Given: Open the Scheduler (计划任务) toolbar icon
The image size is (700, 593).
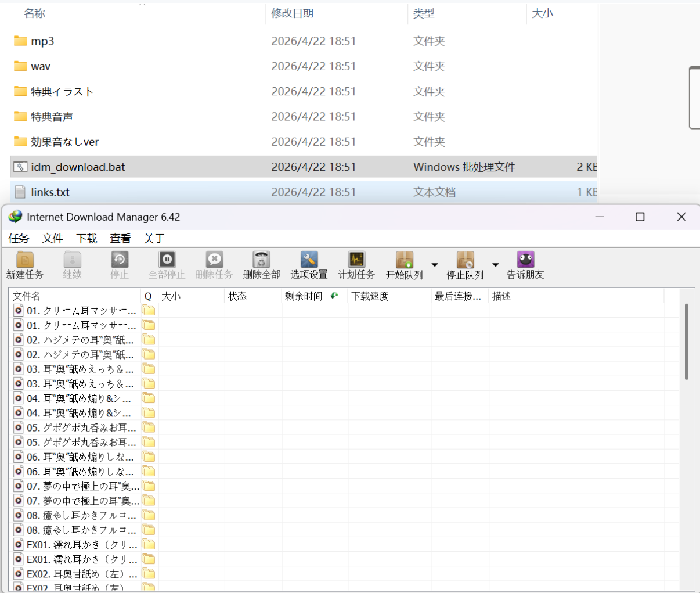Looking at the screenshot, I should (x=356, y=265).
